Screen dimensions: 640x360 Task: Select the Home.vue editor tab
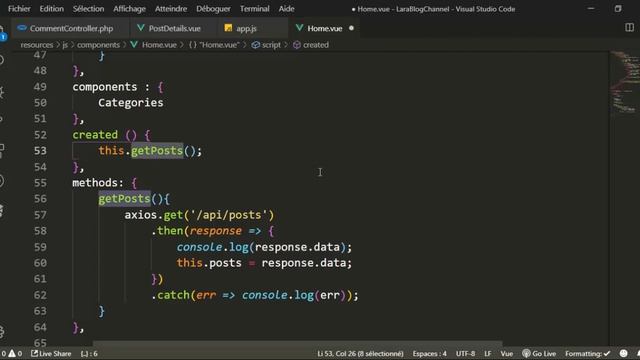324,28
